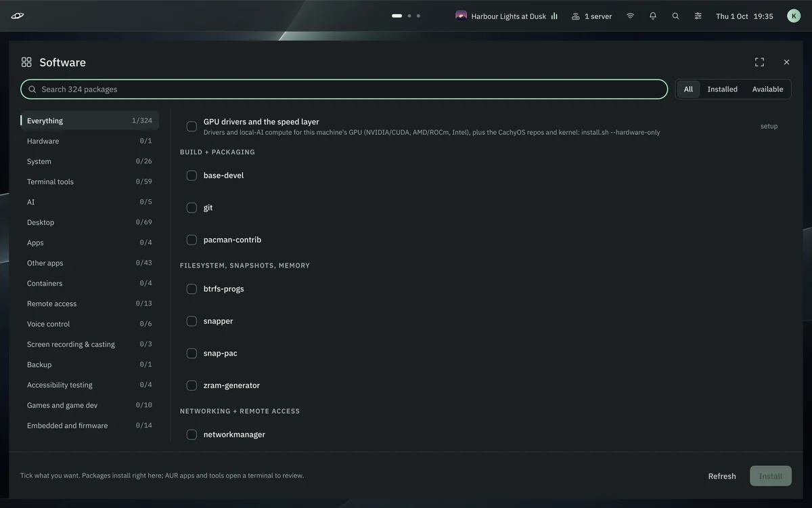Open the K user avatar menu

click(794, 16)
